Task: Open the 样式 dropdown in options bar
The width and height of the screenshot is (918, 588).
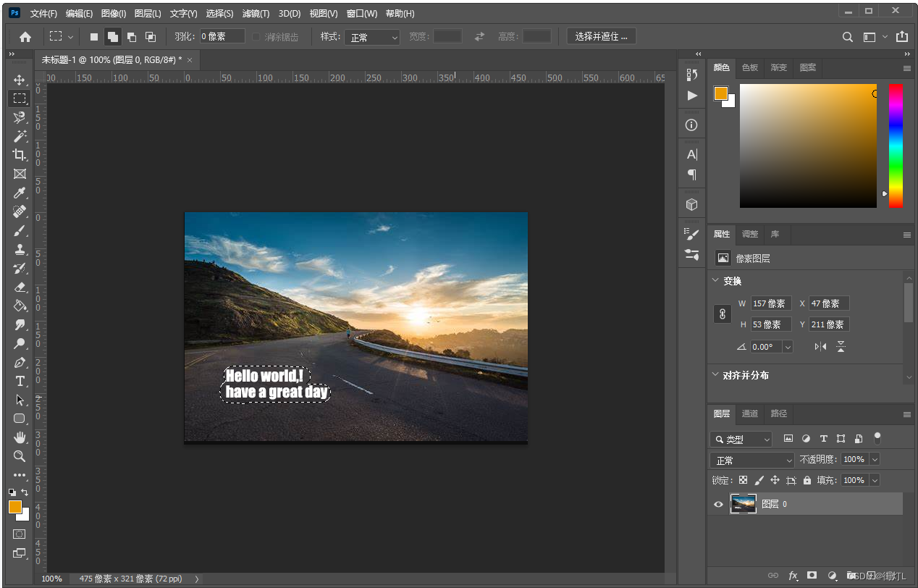Action: [372, 37]
